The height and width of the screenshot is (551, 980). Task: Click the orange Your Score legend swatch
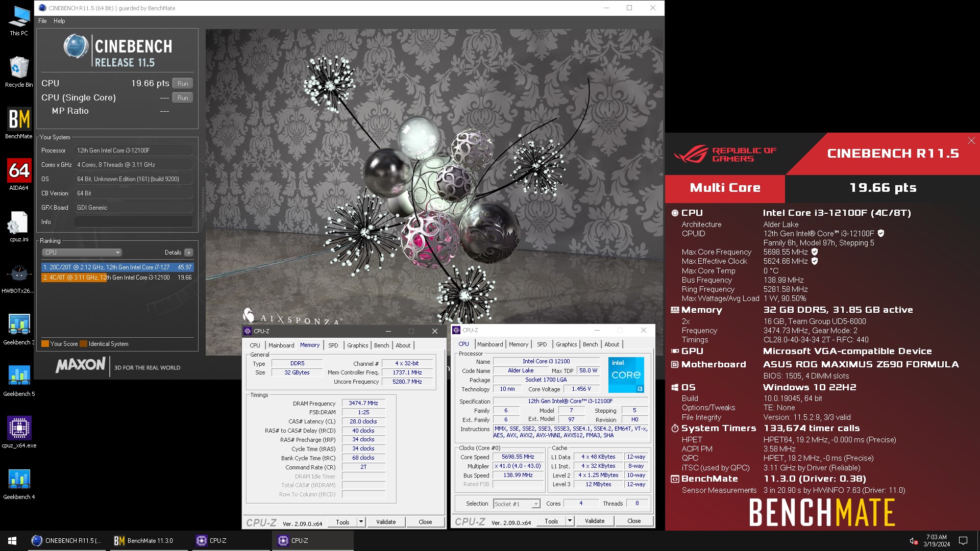pyautogui.click(x=45, y=344)
